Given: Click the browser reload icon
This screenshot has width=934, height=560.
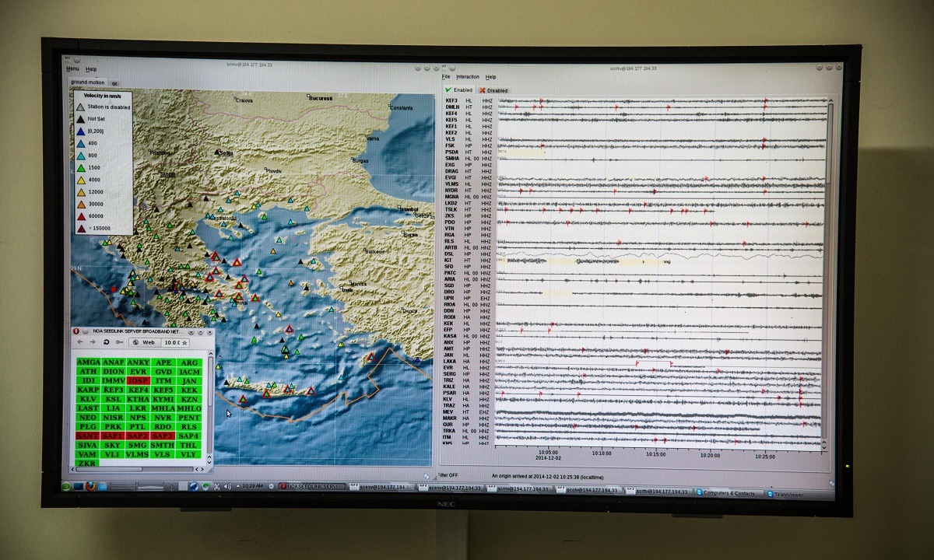Looking at the screenshot, I should pyautogui.click(x=107, y=342).
